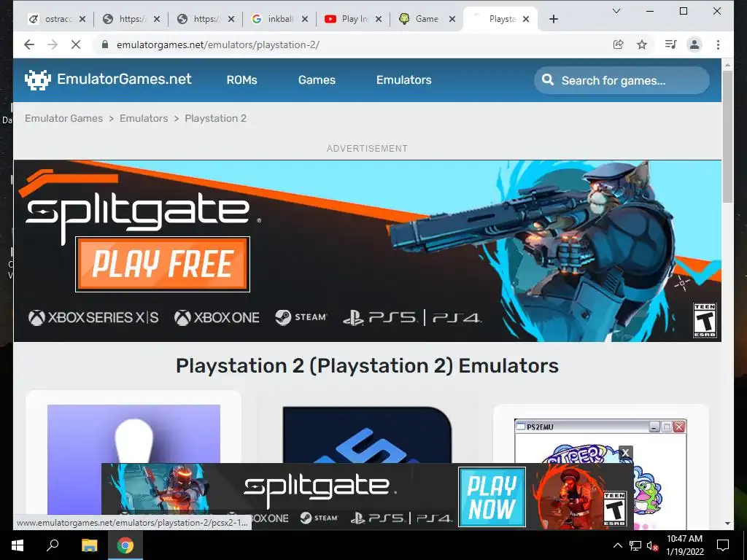Follow the Emulators breadcrumb link

tap(144, 118)
